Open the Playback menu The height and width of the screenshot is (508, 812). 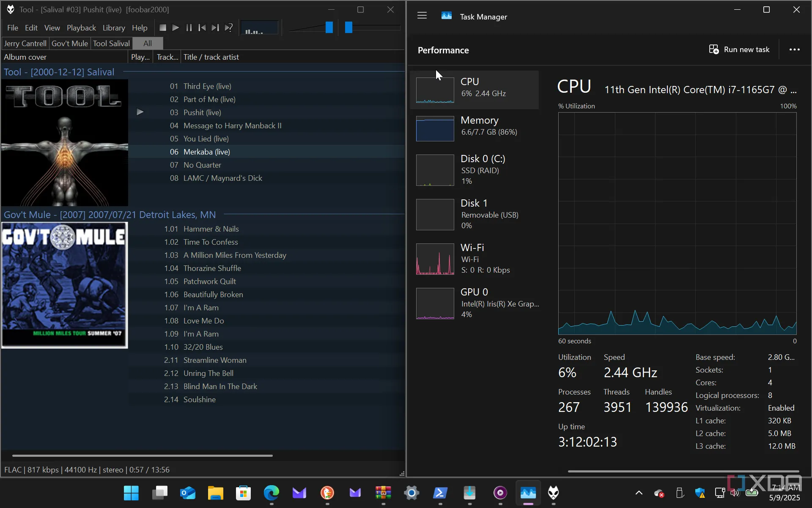tap(81, 28)
